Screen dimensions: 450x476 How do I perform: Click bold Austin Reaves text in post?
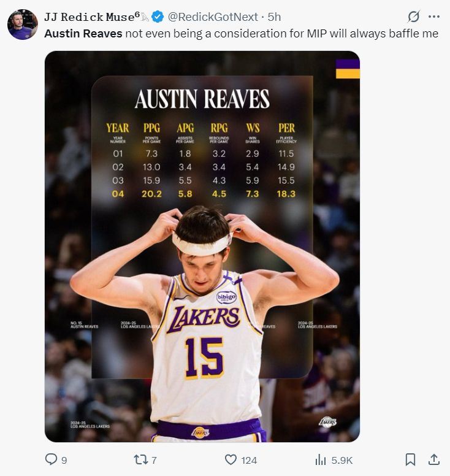83,34
